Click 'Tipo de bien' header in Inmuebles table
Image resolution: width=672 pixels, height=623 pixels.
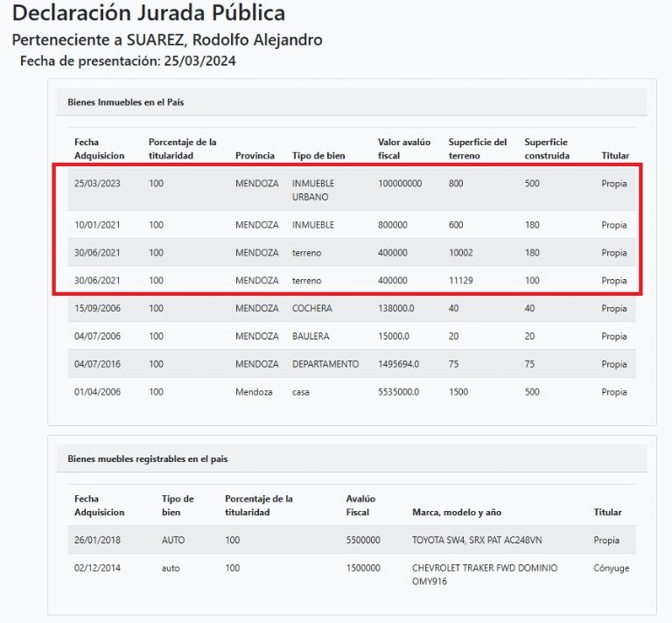click(318, 156)
